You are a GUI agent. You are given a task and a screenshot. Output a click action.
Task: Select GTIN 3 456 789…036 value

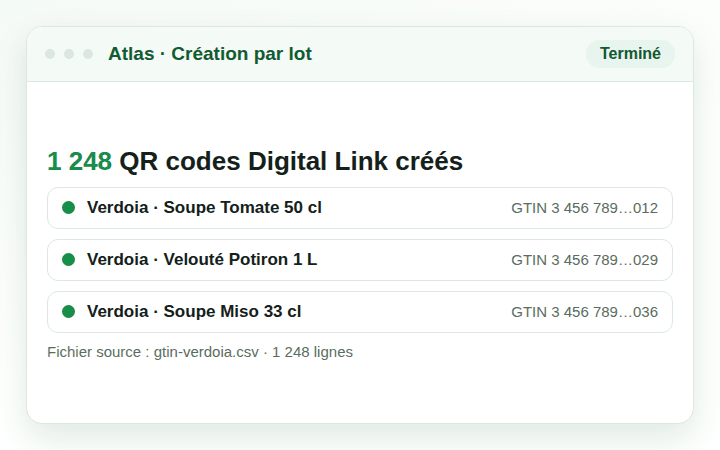point(585,312)
